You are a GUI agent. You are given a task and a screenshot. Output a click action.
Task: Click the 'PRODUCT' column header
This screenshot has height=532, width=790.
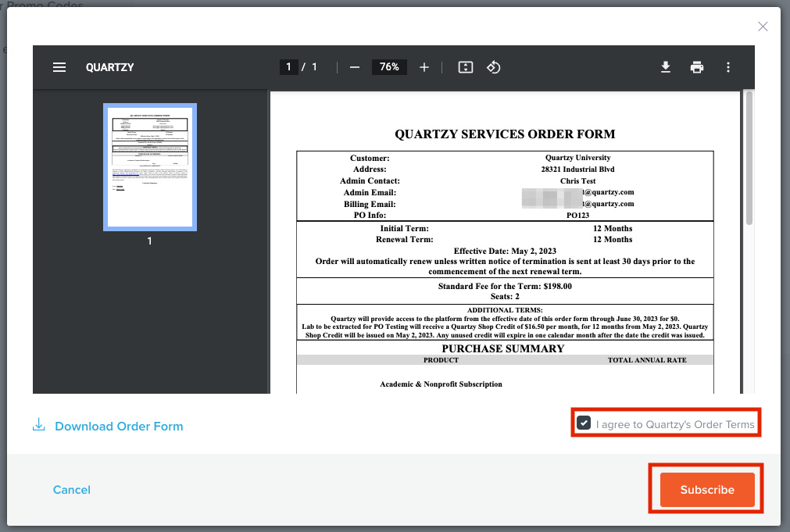point(441,360)
